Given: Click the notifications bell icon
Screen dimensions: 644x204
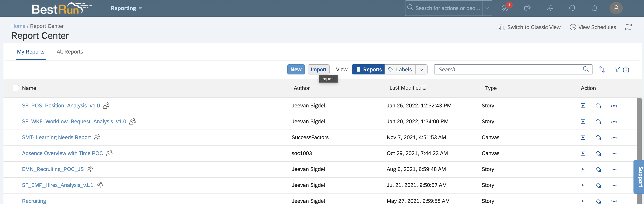Looking at the screenshot, I should [x=594, y=8].
